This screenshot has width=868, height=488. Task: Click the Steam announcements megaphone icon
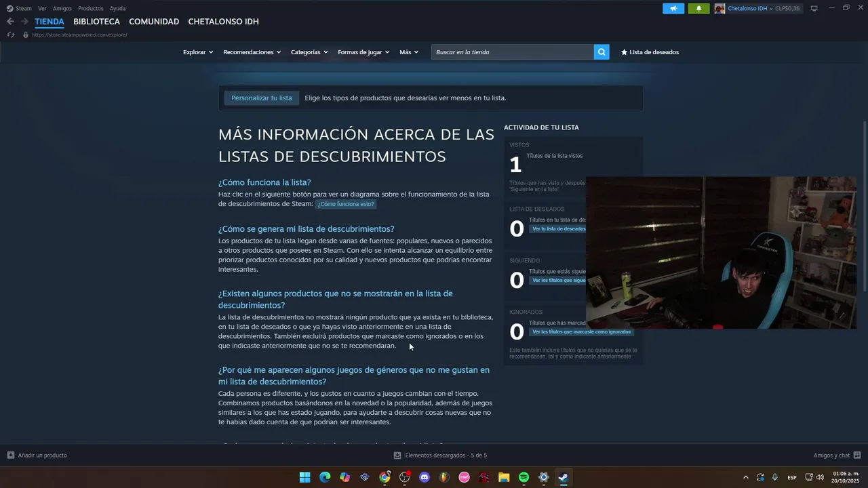coord(673,8)
